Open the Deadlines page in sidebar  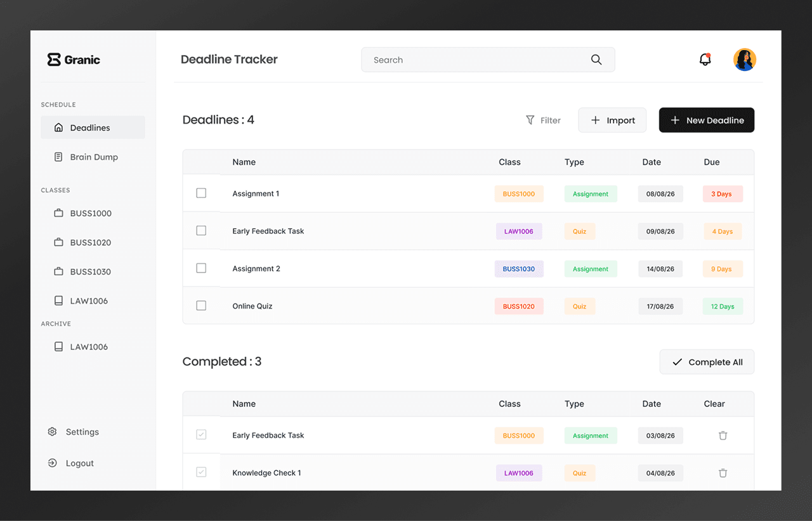point(93,127)
